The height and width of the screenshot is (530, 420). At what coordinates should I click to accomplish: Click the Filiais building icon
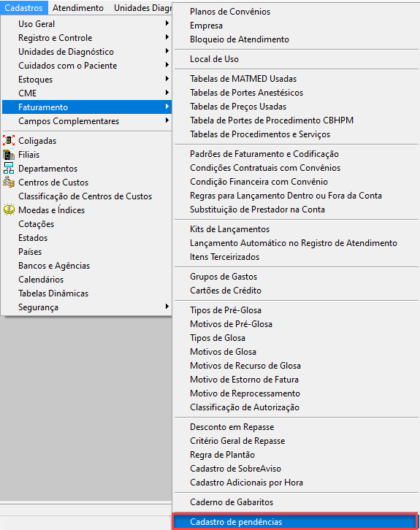pos(9,155)
